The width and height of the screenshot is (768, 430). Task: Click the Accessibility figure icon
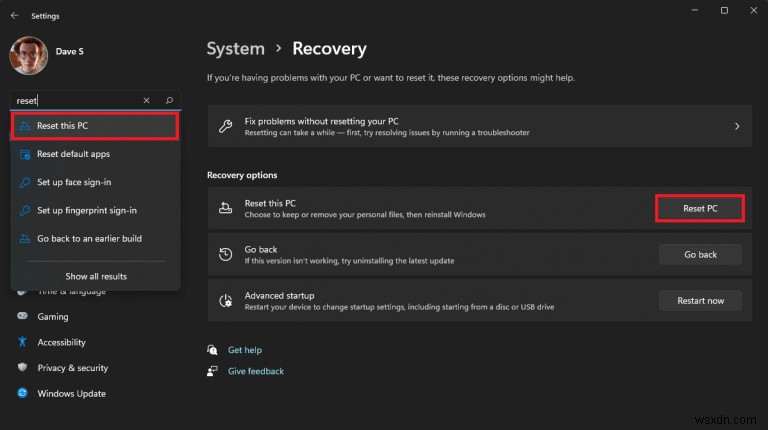pyautogui.click(x=23, y=342)
